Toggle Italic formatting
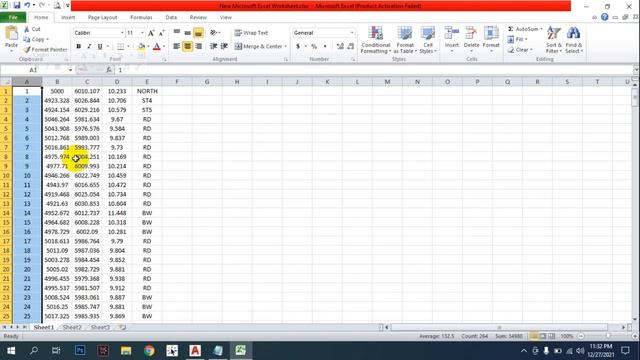Screen dimensions: 640x360 point(89,47)
